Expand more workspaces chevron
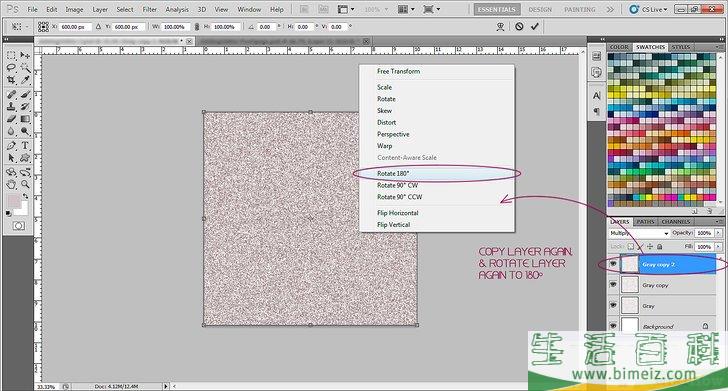The height and width of the screenshot is (391, 728). pos(610,9)
